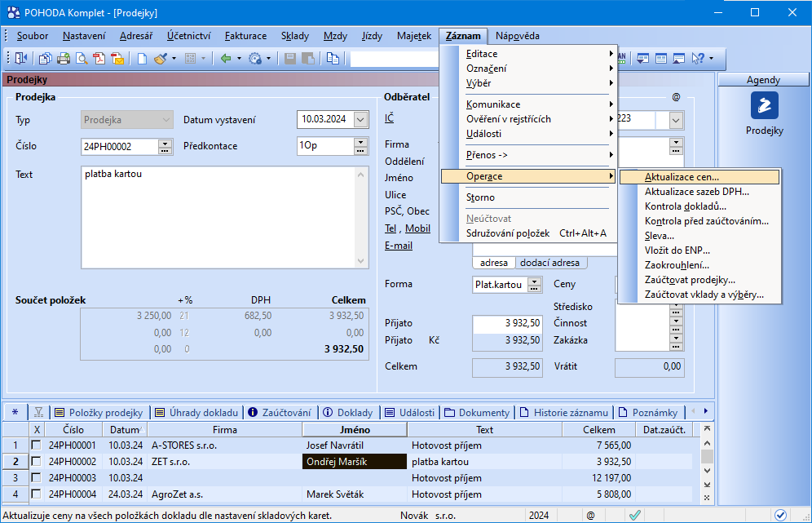This screenshot has height=523, width=812.
Task: Click the E-mail link label
Action: point(399,245)
